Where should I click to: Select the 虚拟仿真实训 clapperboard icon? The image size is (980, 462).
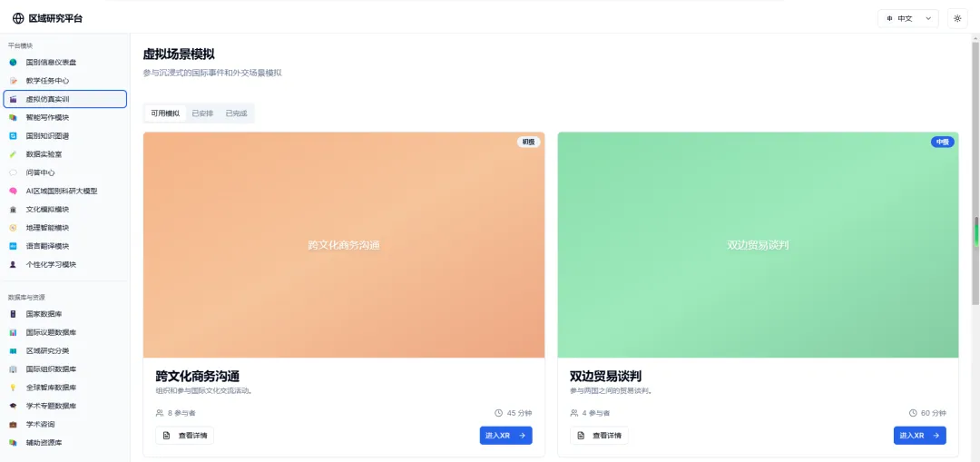pos(13,99)
